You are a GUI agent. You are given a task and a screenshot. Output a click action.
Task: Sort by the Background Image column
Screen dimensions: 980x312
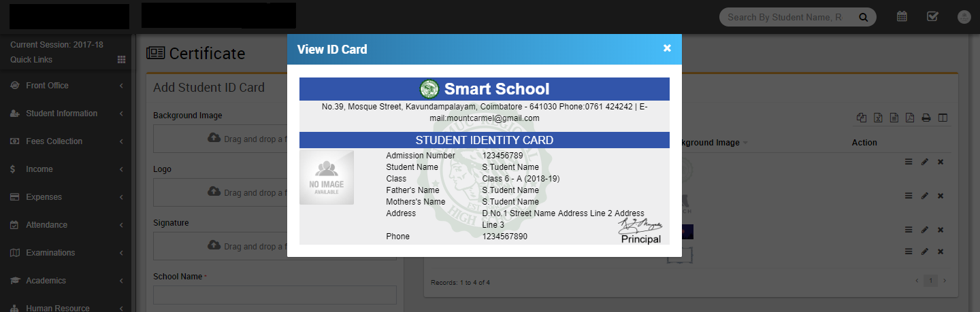708,143
